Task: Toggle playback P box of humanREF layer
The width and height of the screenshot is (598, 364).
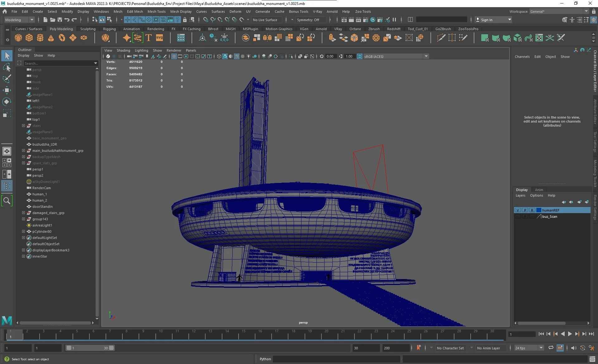Action: point(525,210)
